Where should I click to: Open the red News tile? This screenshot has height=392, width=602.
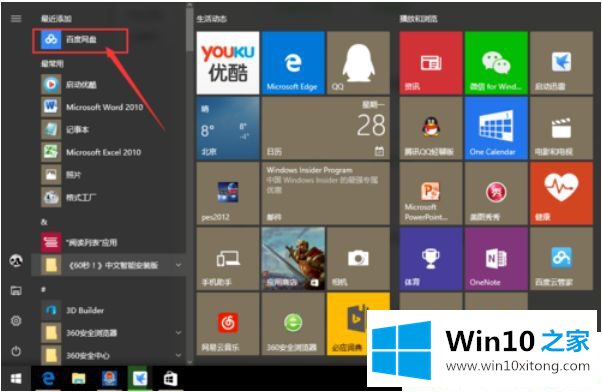click(x=431, y=63)
